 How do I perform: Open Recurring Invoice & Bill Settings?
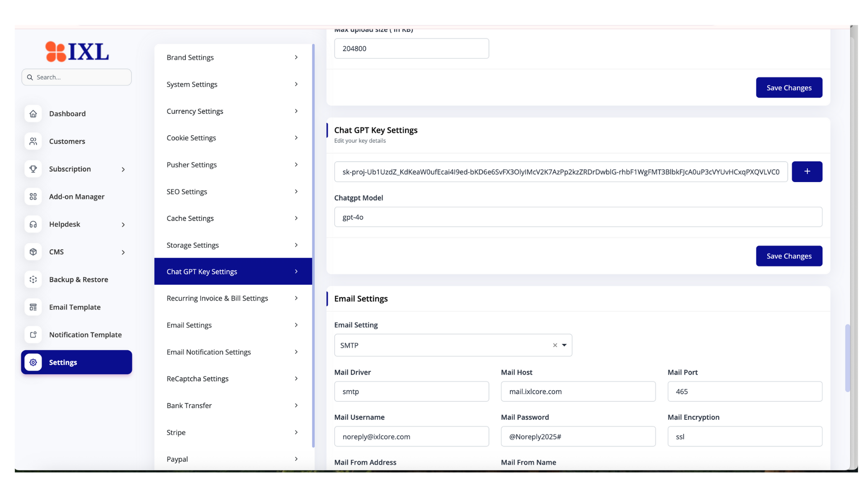coord(233,298)
